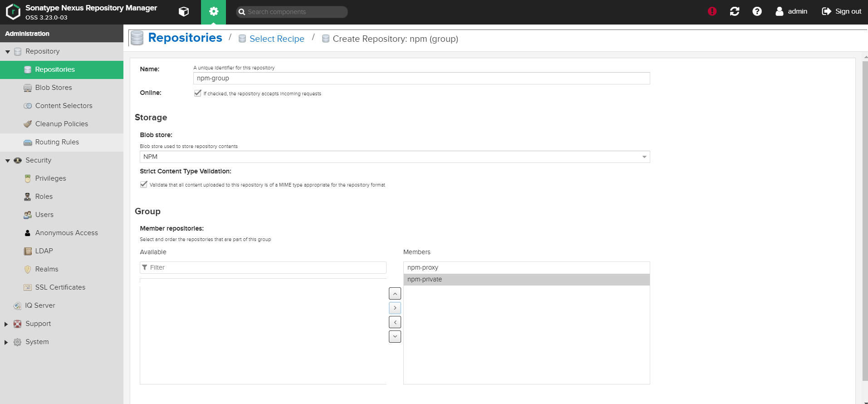Screen dimensions: 868x404
Task: Go to Cleanup Policies menu item
Action: point(61,124)
